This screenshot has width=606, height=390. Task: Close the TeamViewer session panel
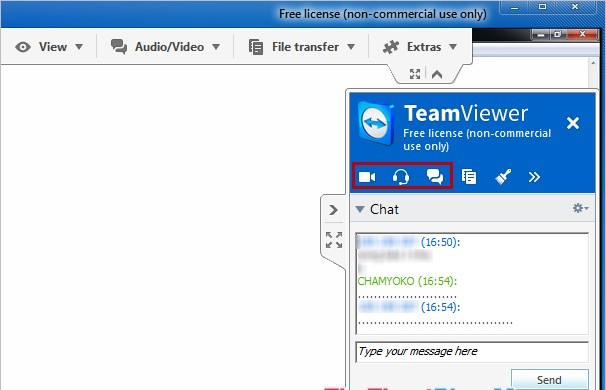point(573,123)
